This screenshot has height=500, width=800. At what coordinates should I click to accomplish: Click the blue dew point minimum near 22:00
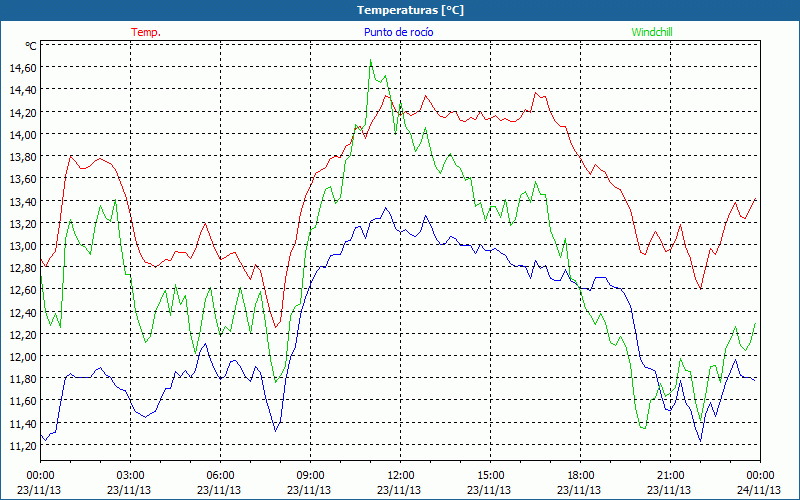tap(701, 441)
